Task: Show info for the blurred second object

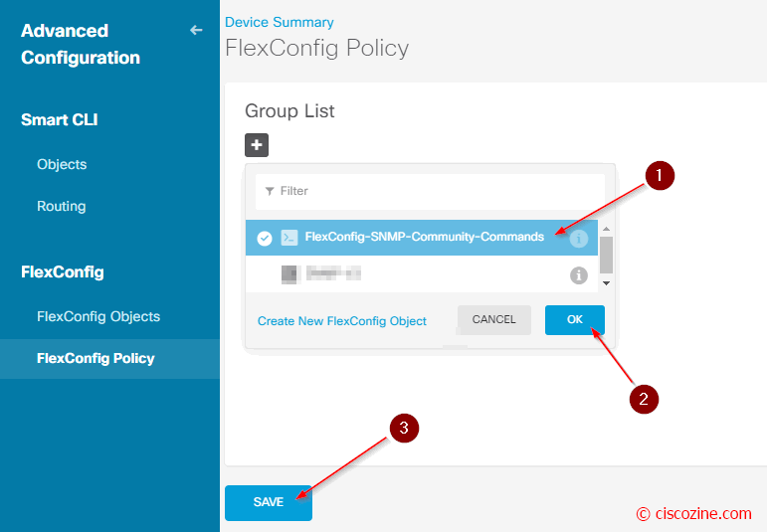Action: 579,275
